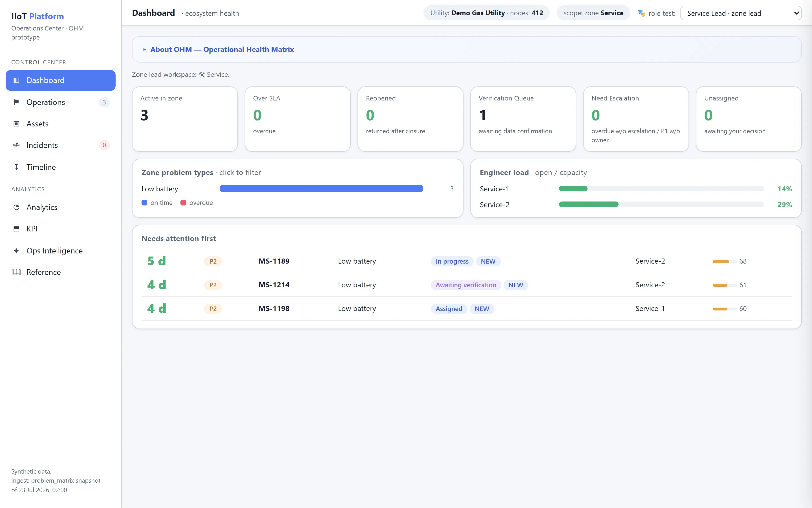Click NEW tag on MS-1198 row
This screenshot has width=812, height=508.
[x=482, y=309]
